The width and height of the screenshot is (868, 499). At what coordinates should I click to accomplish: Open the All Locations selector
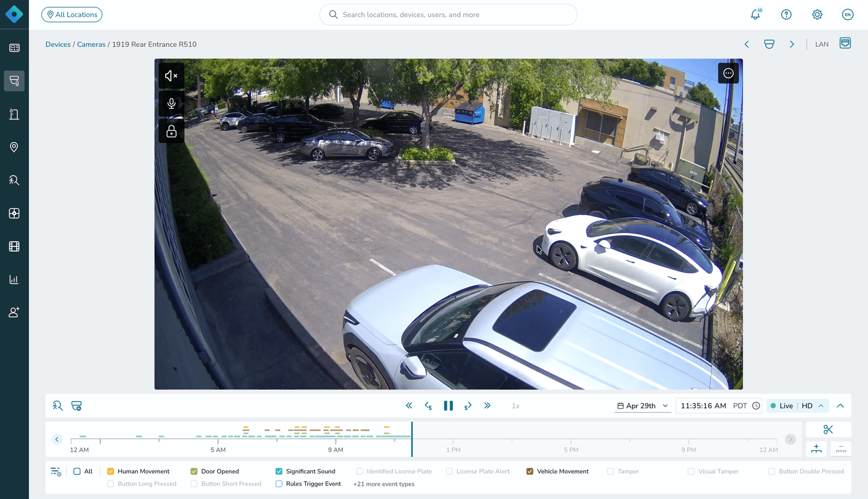72,15
